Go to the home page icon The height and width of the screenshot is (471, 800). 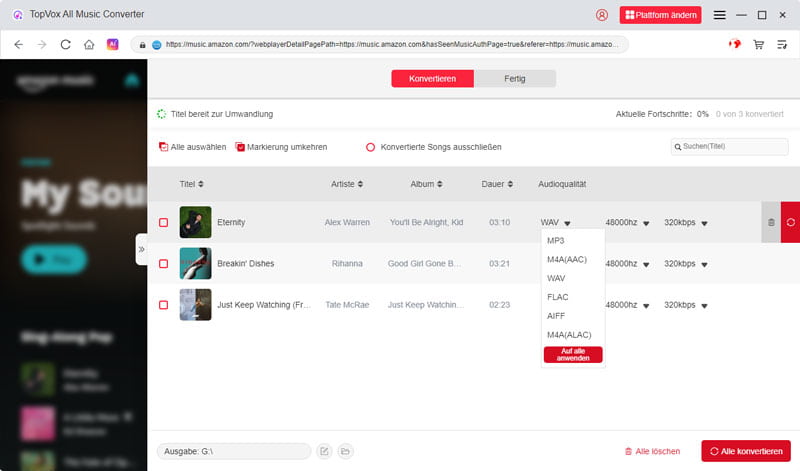click(89, 45)
